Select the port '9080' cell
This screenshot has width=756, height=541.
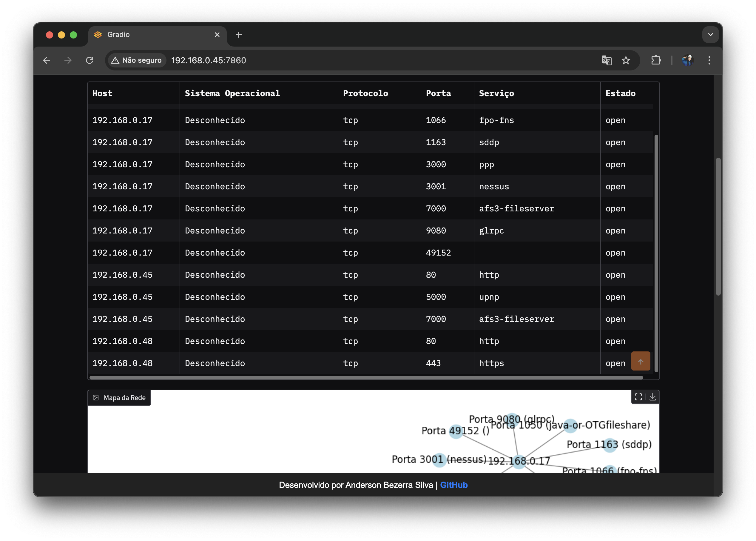click(x=448, y=230)
